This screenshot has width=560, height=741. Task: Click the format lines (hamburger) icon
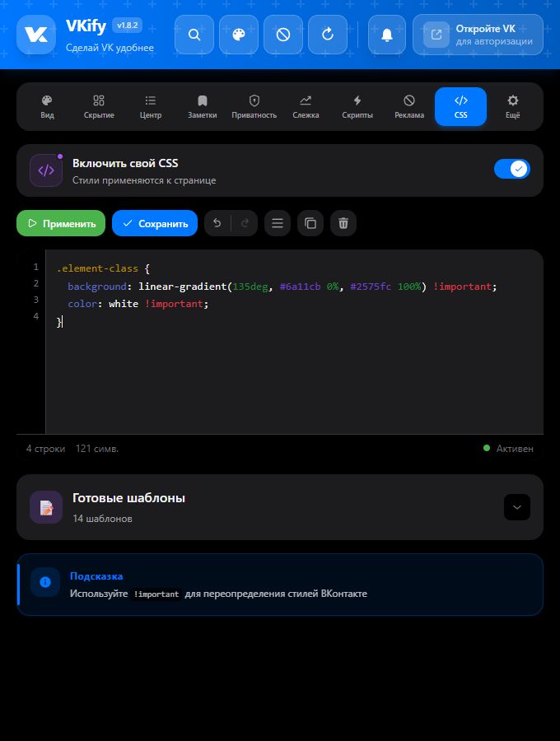tap(278, 223)
